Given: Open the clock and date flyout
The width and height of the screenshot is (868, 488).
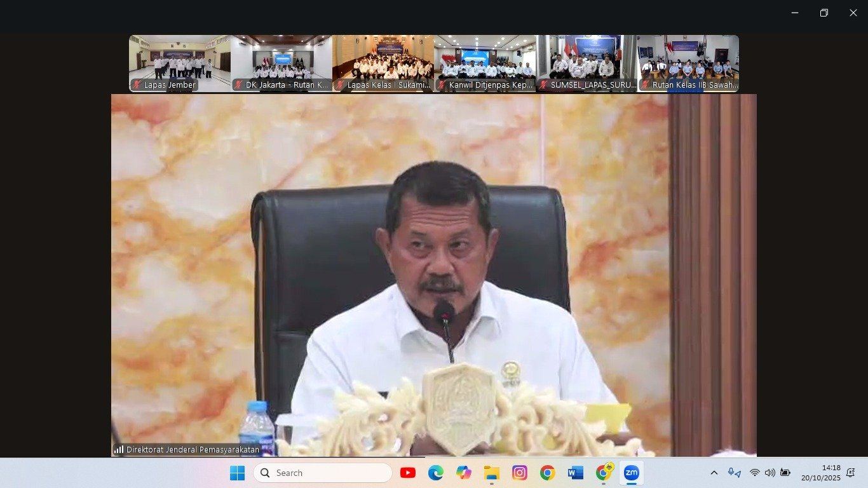Looking at the screenshot, I should pos(820,473).
